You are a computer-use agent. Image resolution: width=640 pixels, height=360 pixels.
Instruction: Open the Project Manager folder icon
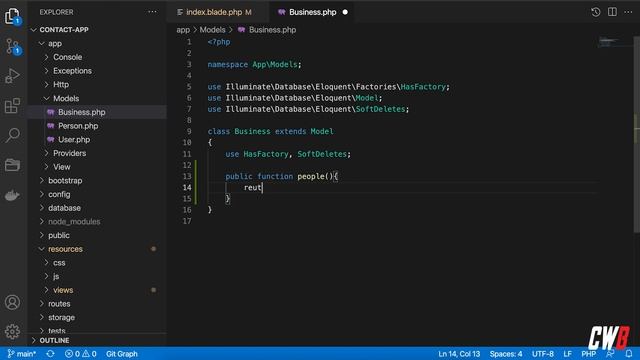click(x=12, y=165)
